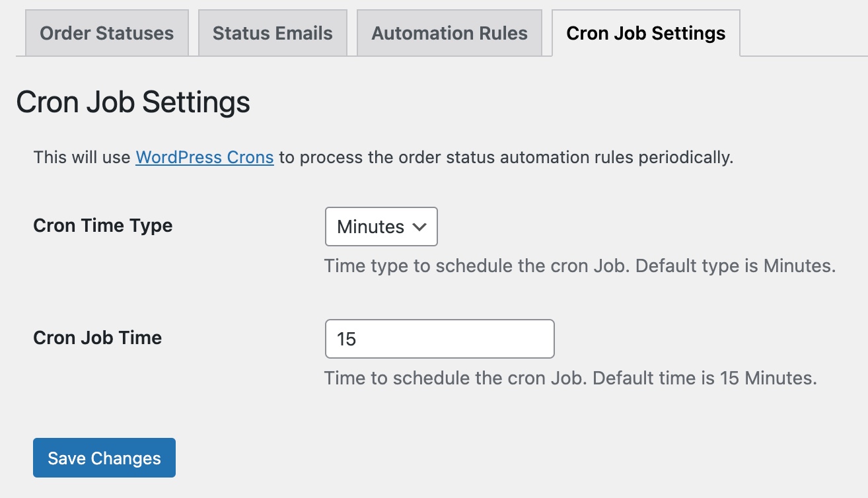The height and width of the screenshot is (498, 868).
Task: Return to the Order Statuses section
Action: (x=106, y=32)
